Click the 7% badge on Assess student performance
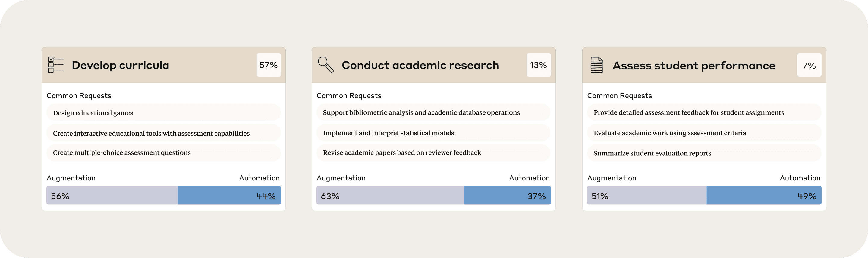The height and width of the screenshot is (258, 868). [809, 65]
